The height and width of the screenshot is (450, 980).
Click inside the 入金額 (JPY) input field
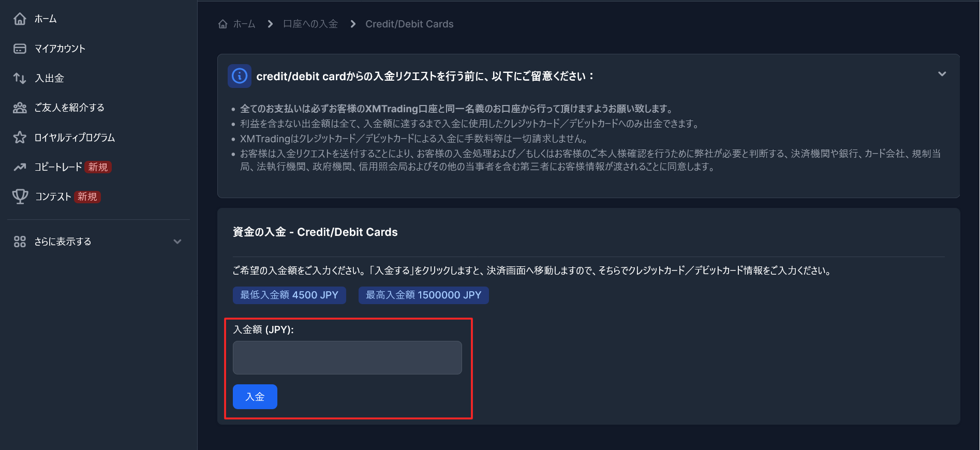pyautogui.click(x=347, y=357)
